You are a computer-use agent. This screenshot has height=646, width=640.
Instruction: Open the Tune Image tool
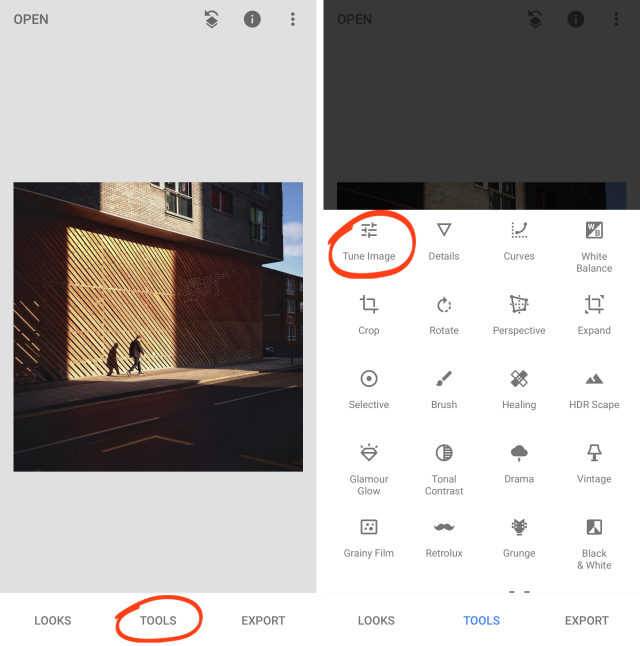369,242
